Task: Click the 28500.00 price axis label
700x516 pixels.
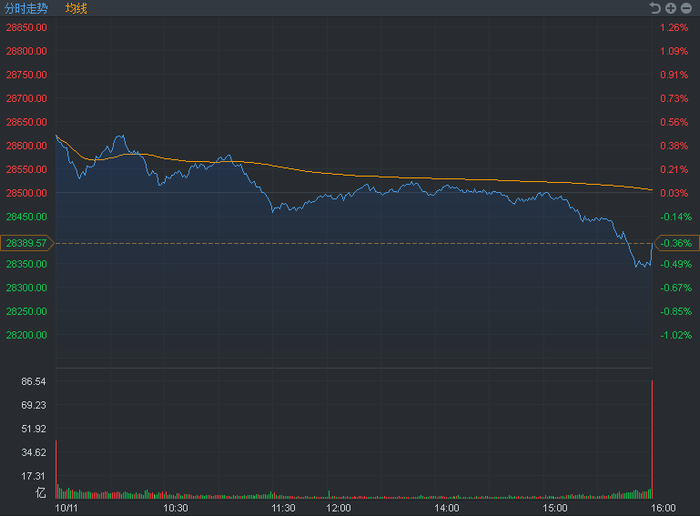Action: 27,193
